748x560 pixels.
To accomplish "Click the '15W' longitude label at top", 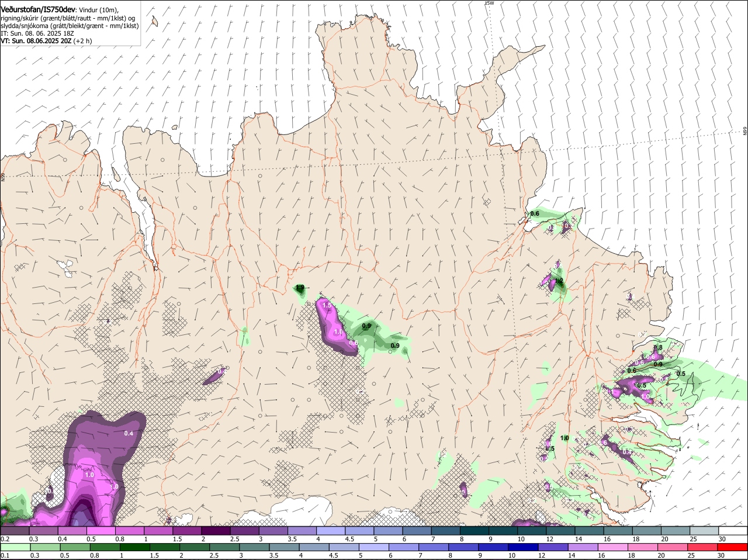I will coord(490,3).
